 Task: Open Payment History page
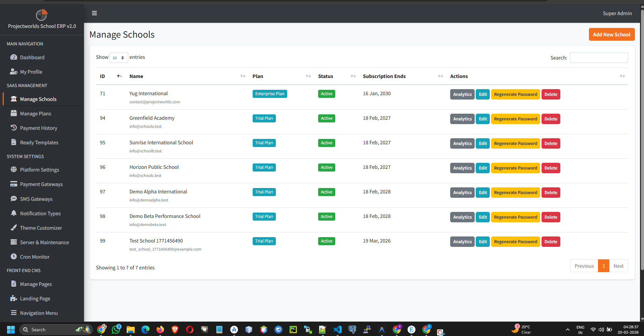38,128
